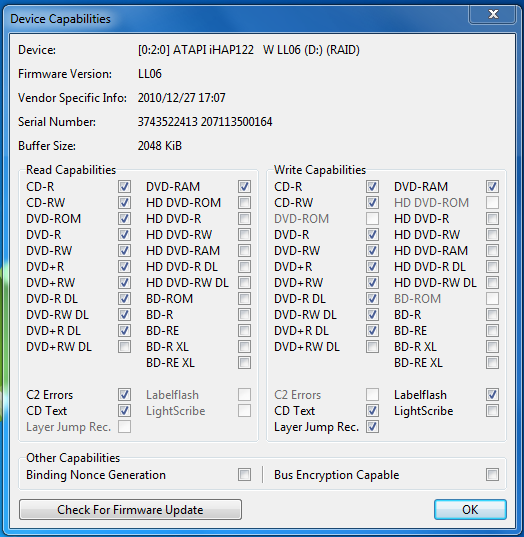
Task: Toggle DVD+RW checkbox in Read Capabilities
Action: click(124, 283)
